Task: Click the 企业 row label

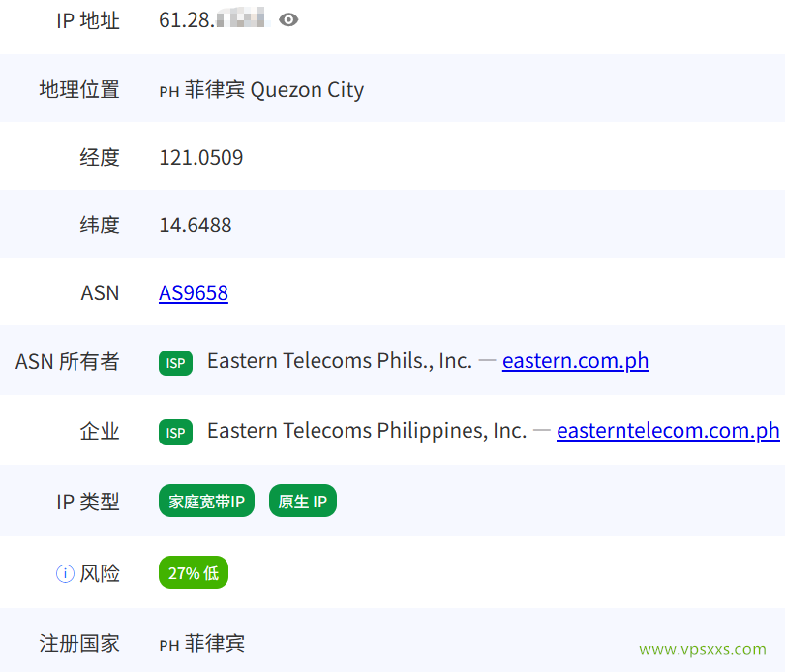Action: coord(100,431)
